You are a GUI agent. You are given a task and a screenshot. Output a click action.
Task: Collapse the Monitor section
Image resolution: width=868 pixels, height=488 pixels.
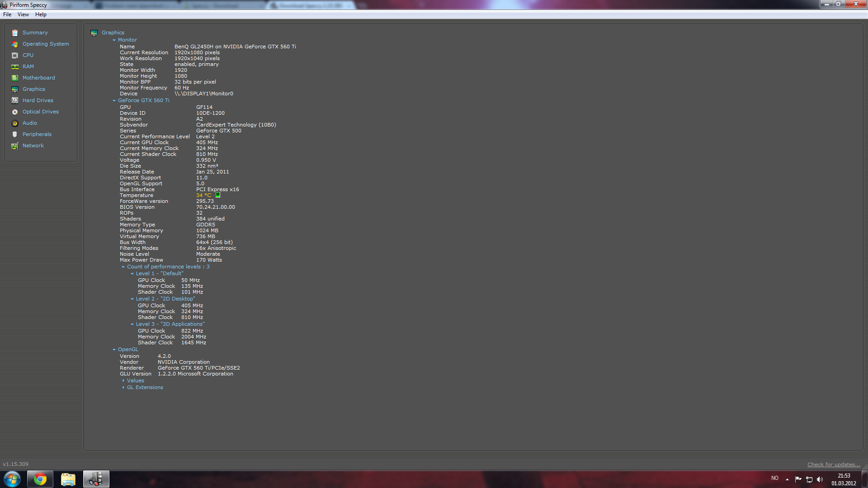114,40
